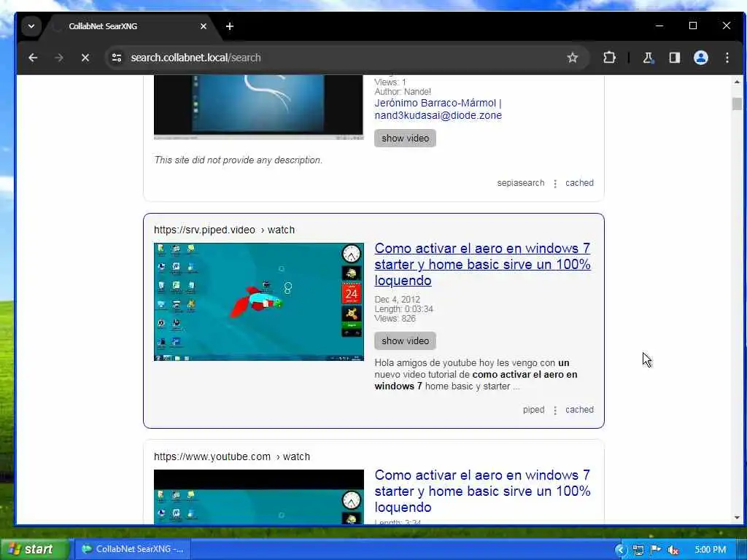Click the 'Dec 4, 2012' date text
The image size is (747, 560).
[x=398, y=300]
